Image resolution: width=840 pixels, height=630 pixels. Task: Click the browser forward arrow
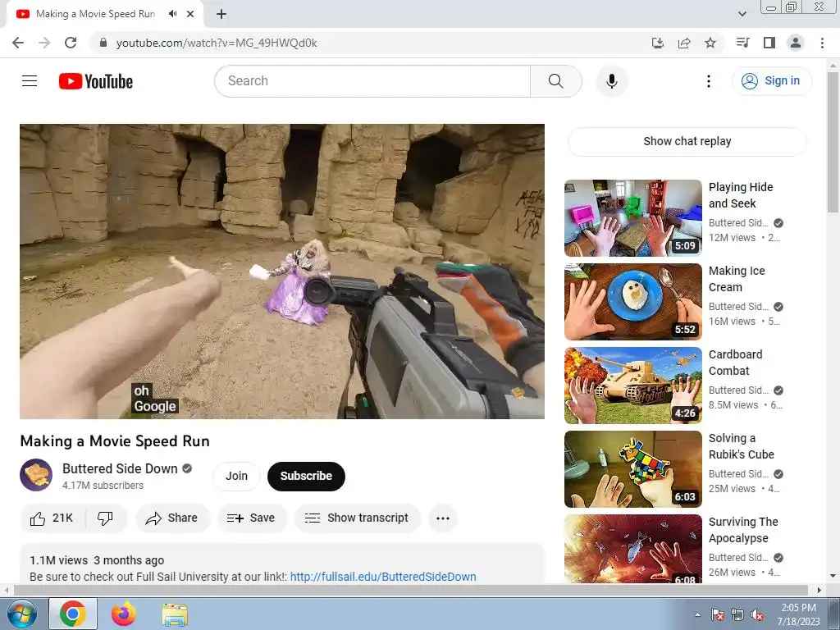[44, 43]
